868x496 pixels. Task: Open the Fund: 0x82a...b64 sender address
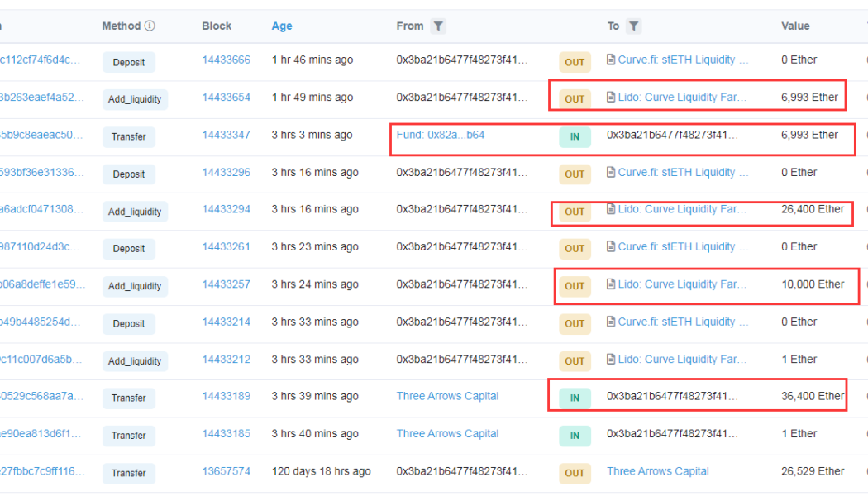(x=441, y=135)
